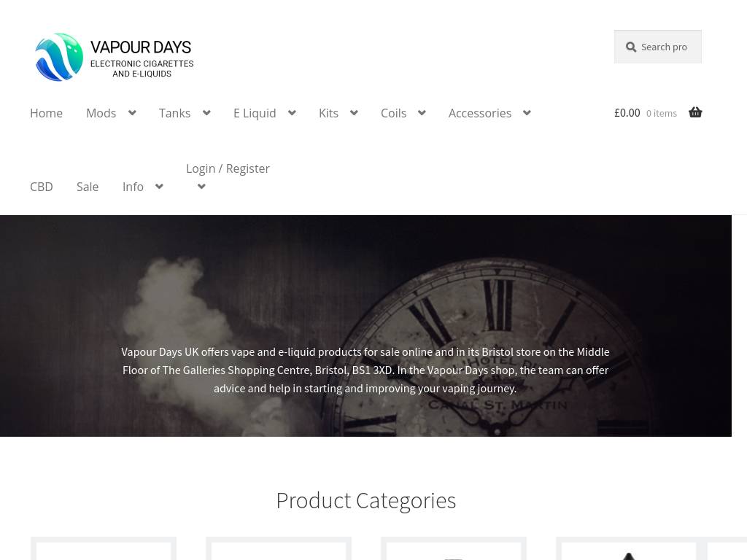Image resolution: width=747 pixels, height=560 pixels.
Task: Expand the Accessories dropdown chevron
Action: [x=527, y=113]
